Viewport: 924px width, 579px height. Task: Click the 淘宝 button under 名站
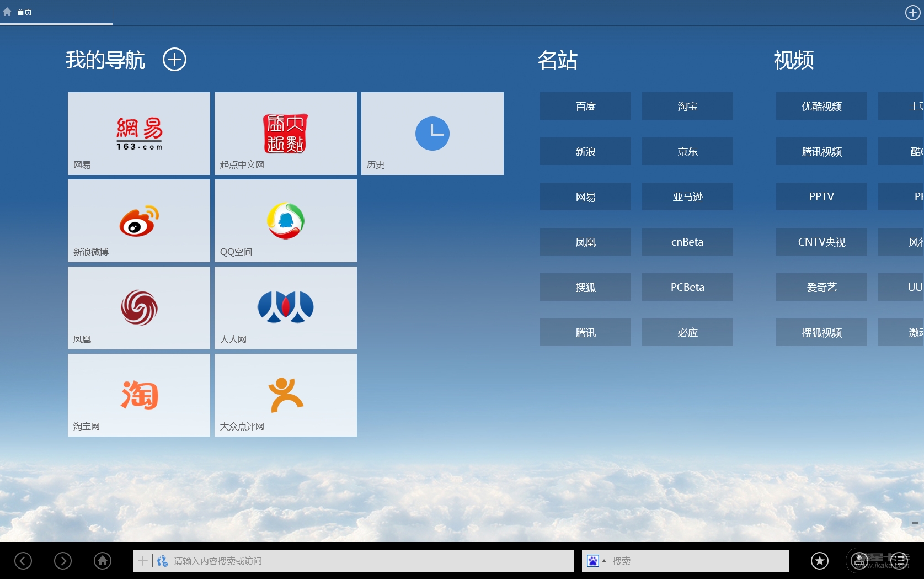(687, 106)
